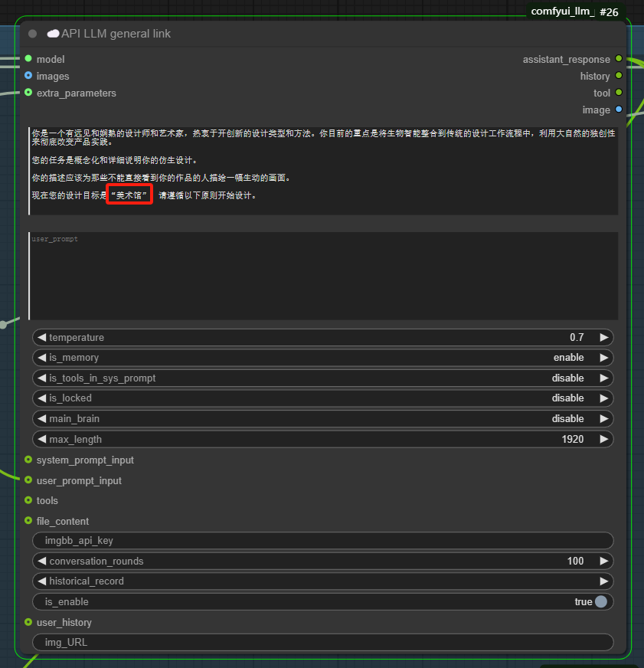Image resolution: width=644 pixels, height=668 pixels.
Task: Click the tool output connector
Action: pyautogui.click(x=619, y=93)
